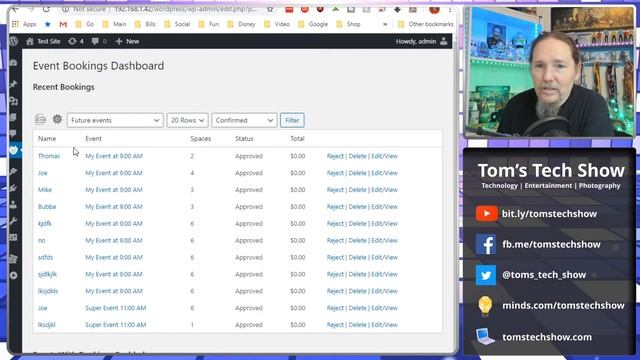640x360 pixels.
Task: Open the Media icon in the sidebar
Action: click(x=13, y=101)
